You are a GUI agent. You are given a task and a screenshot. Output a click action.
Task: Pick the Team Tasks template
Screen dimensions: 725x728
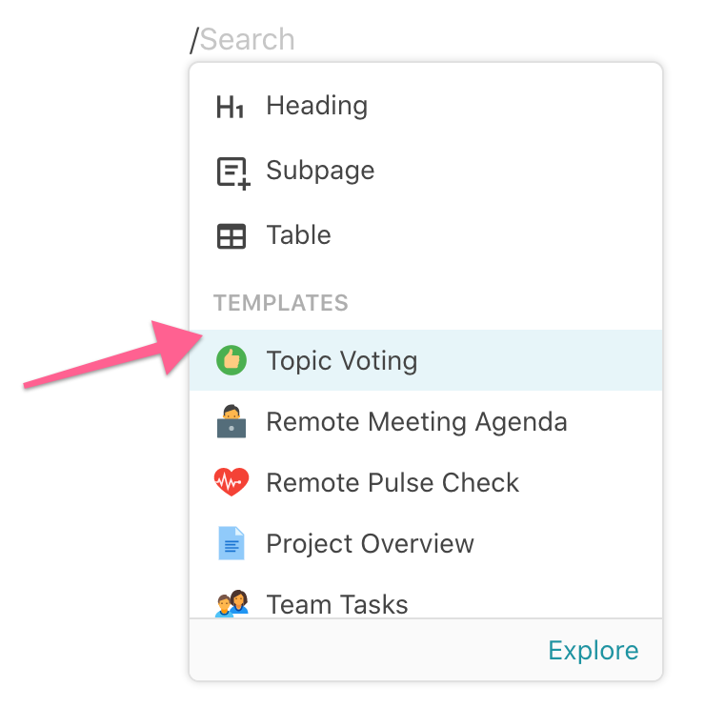337,604
